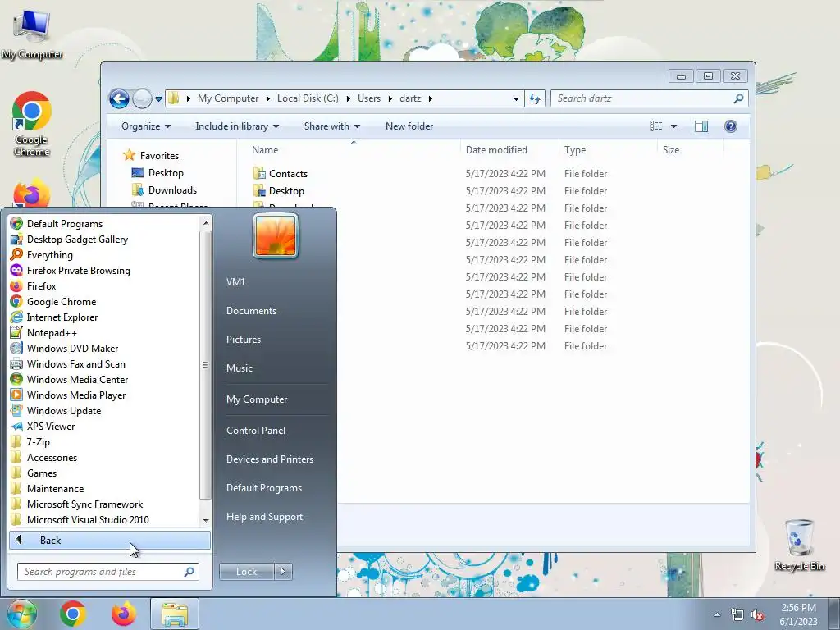Image resolution: width=840 pixels, height=630 pixels.
Task: Click the programs list scrollbar down arrow
Action: pyautogui.click(x=206, y=520)
